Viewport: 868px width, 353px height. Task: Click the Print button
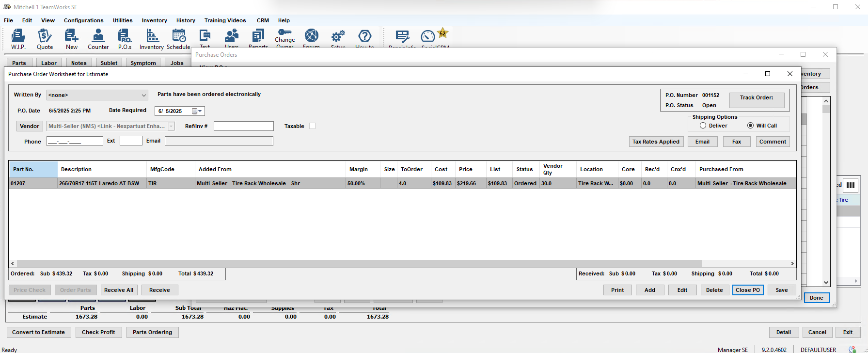pos(617,290)
